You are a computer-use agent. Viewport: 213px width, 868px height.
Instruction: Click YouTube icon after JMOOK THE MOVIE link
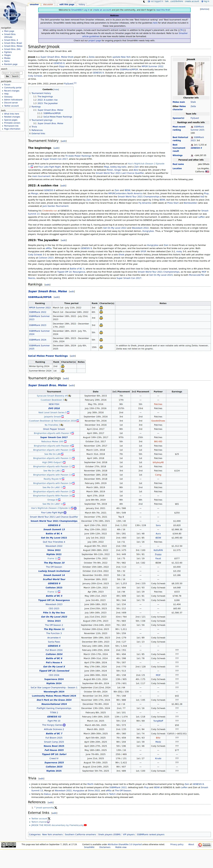[x=85, y=825]
